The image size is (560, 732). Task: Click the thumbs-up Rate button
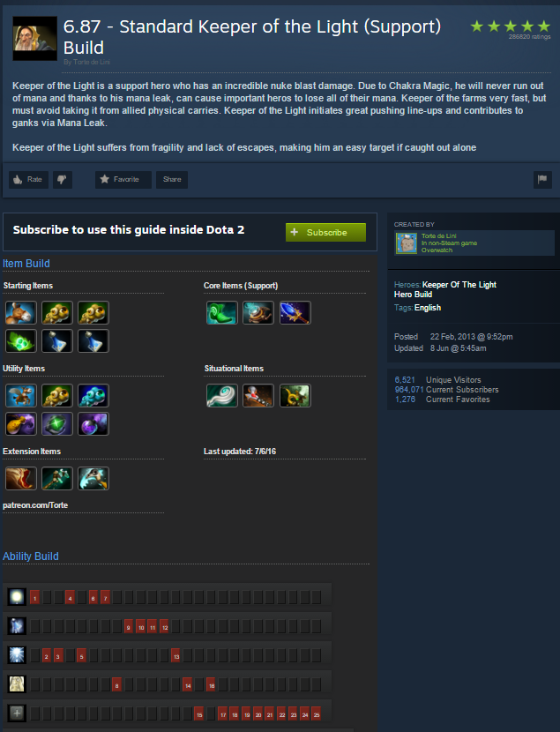click(x=28, y=179)
